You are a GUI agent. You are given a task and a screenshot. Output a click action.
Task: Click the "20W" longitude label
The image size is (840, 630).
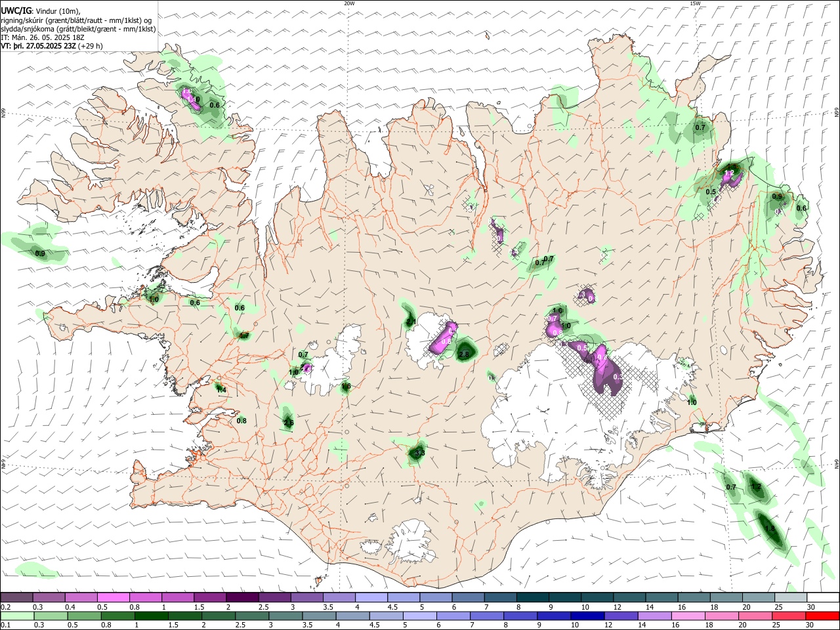(349, 3)
